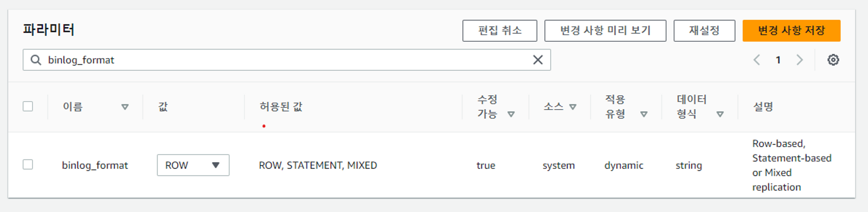Click page number 1
Viewport: 868px width, 212px height.
tap(778, 60)
